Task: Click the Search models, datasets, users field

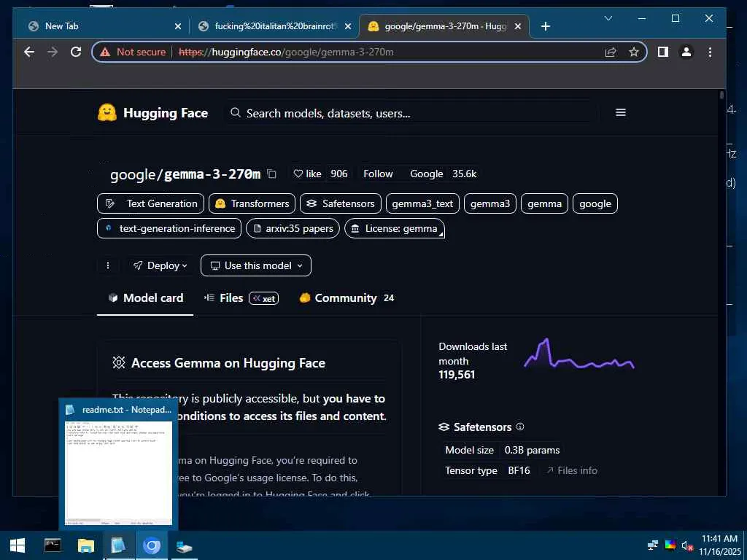Action: (410, 113)
